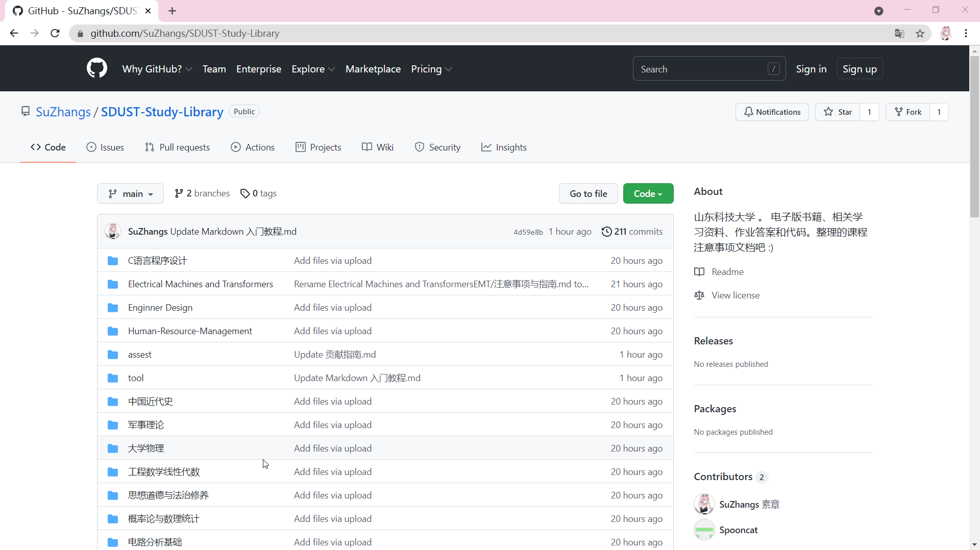Enable Notifications for this repository
This screenshot has width=980, height=550.
coord(772,112)
